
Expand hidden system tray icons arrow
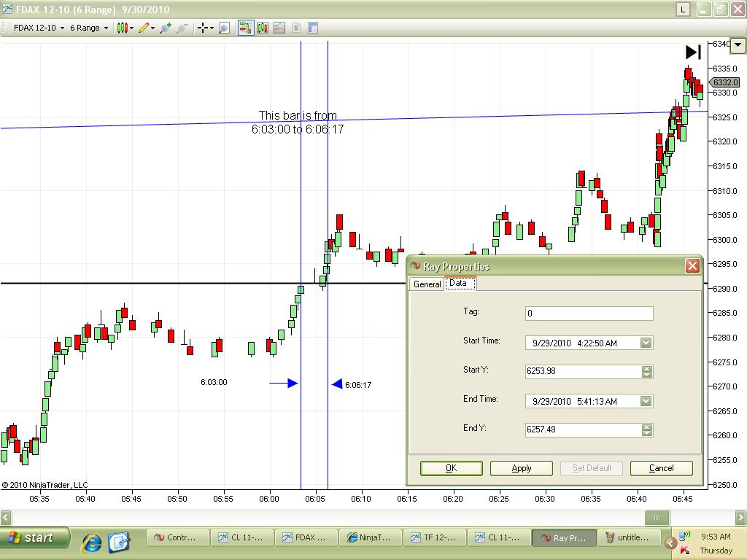671,542
